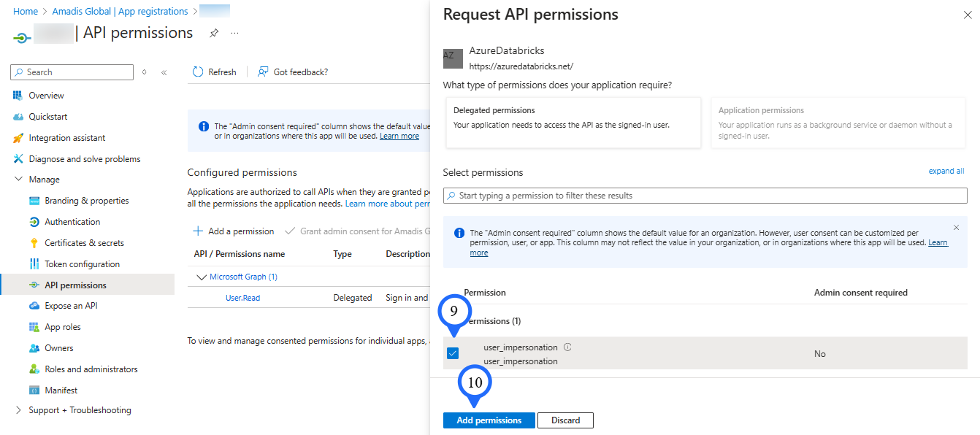Click the Branding & properties icon
The height and width of the screenshot is (435, 980).
[x=34, y=201]
